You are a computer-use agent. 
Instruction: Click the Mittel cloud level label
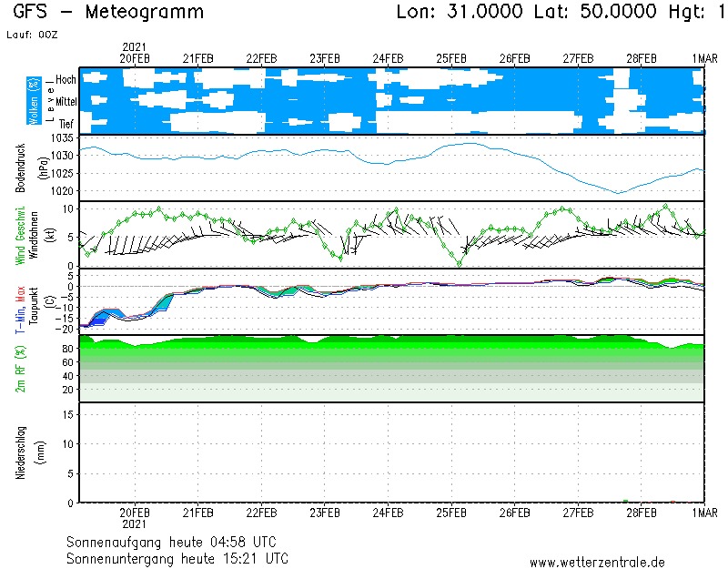pyautogui.click(x=66, y=103)
